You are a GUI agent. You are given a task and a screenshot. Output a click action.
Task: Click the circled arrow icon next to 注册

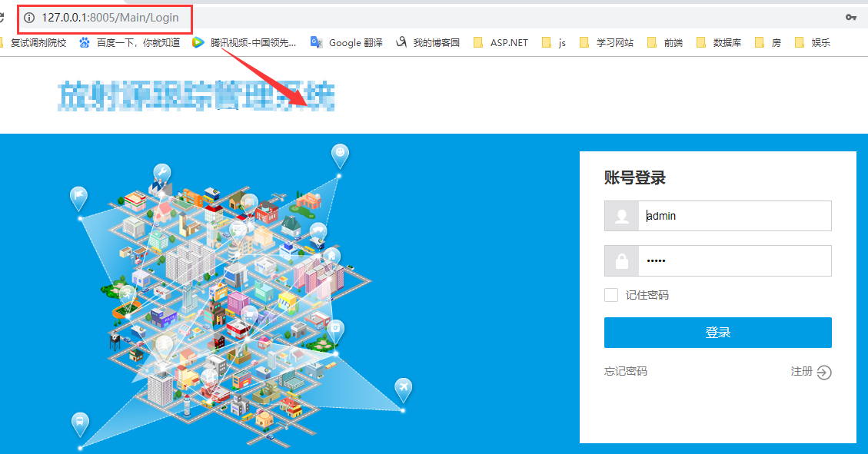click(824, 372)
